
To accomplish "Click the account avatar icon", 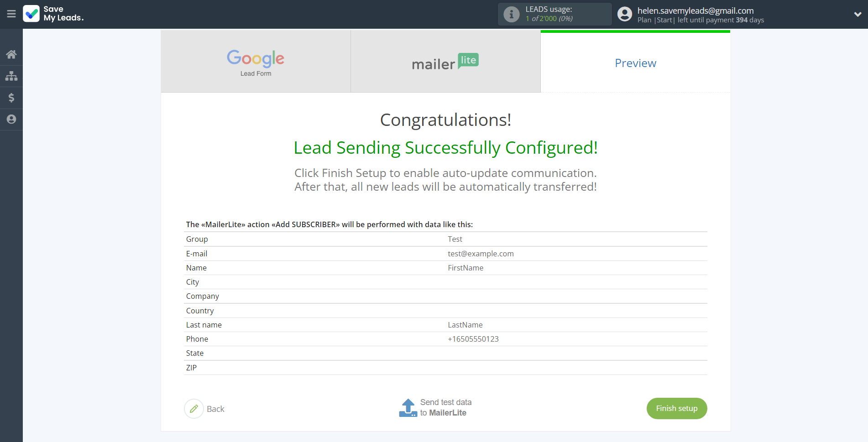I will 625,14.
